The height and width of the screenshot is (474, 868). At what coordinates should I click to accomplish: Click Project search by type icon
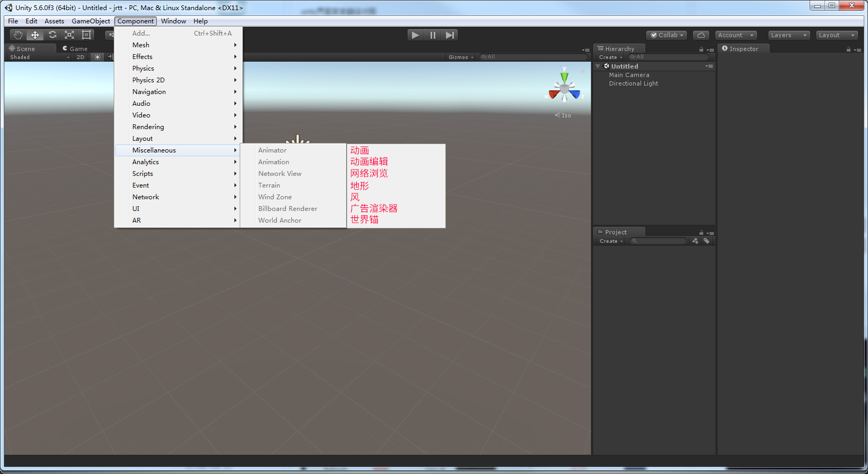[x=695, y=241]
